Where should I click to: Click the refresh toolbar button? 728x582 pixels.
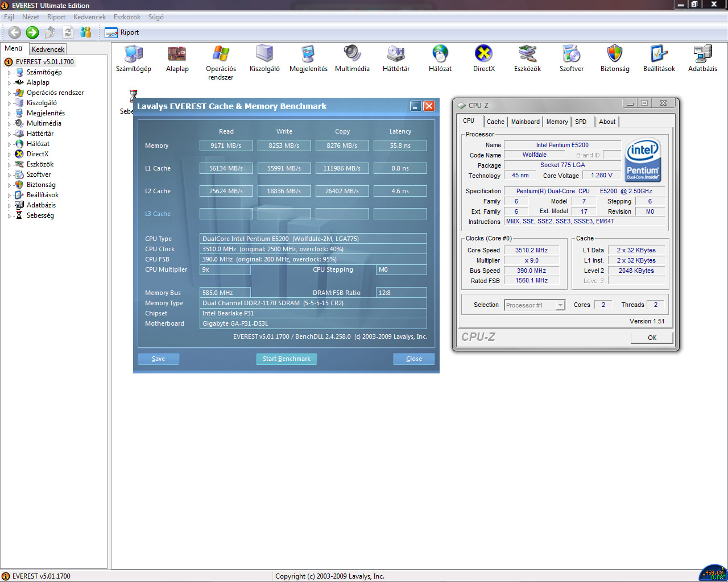(x=68, y=32)
